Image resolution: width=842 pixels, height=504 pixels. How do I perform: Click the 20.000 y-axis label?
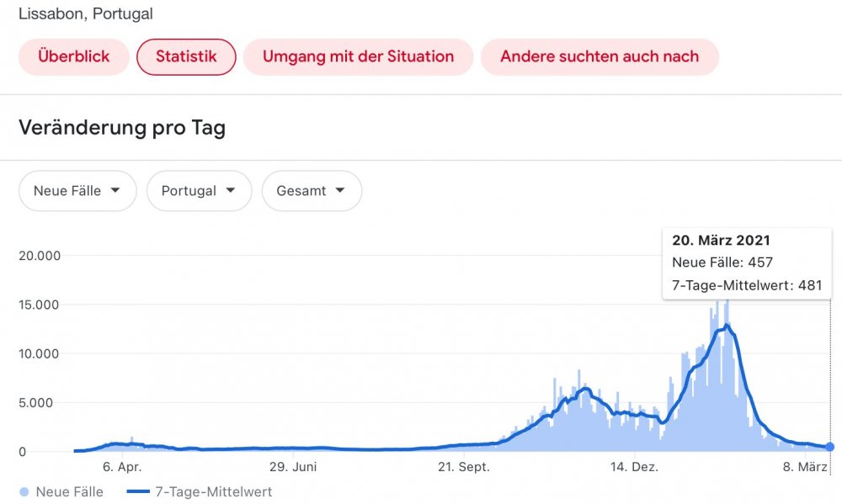pos(39,256)
